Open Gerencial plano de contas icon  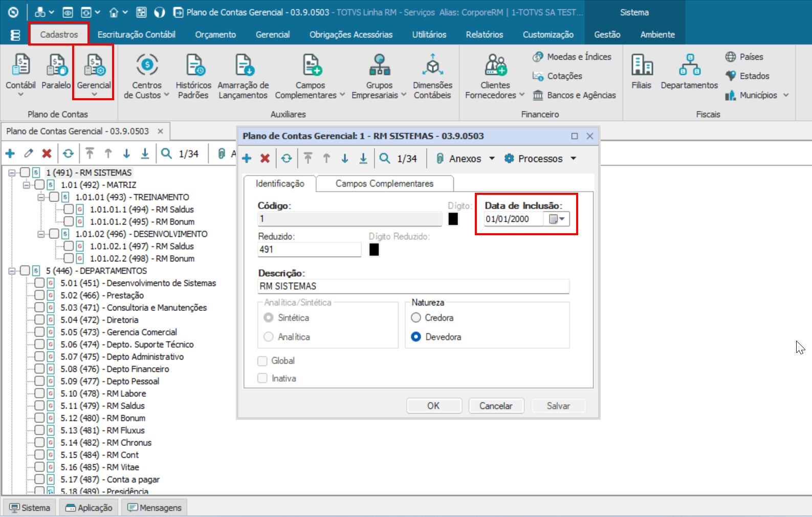[x=94, y=65]
